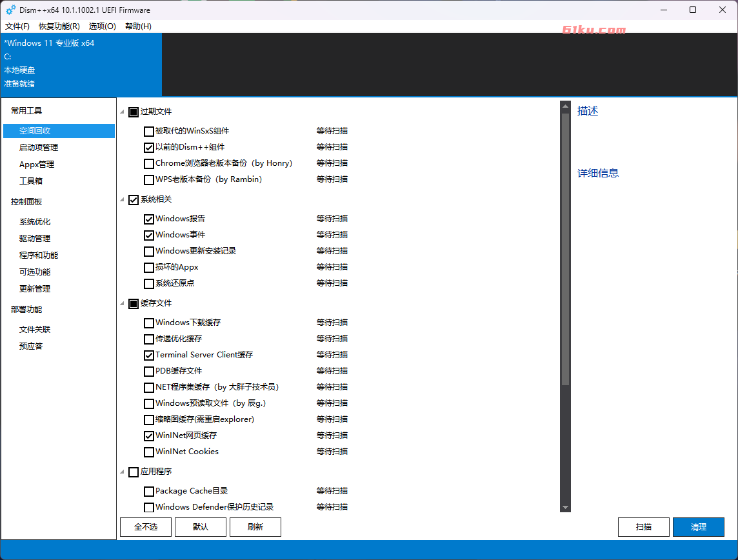Check Windows下载缓存 checkbox
This screenshot has width=738, height=560.
[149, 323]
